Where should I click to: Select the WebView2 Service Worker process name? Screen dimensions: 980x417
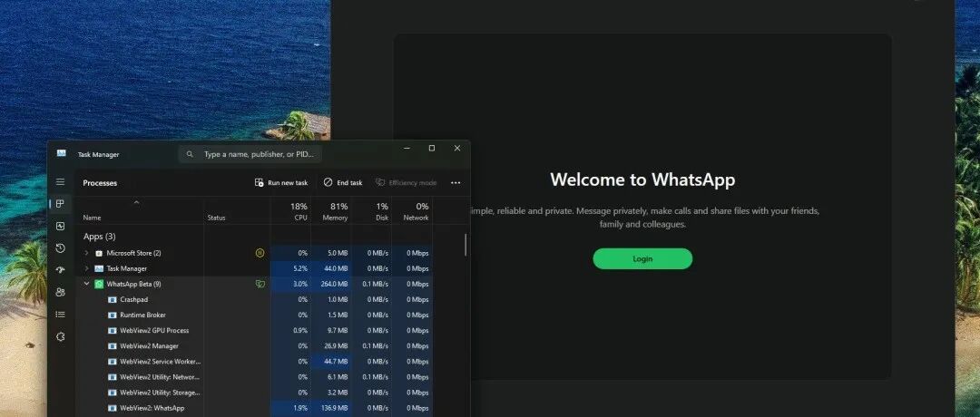[160, 362]
